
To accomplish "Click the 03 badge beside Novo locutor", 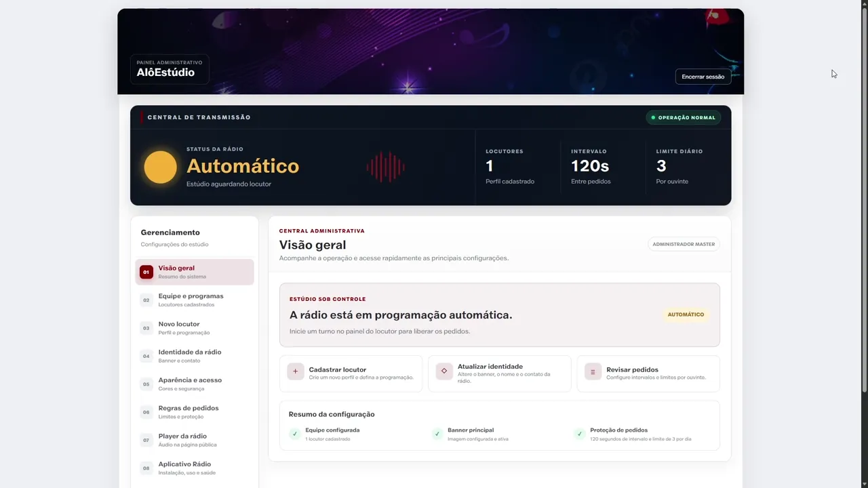I will (x=146, y=328).
